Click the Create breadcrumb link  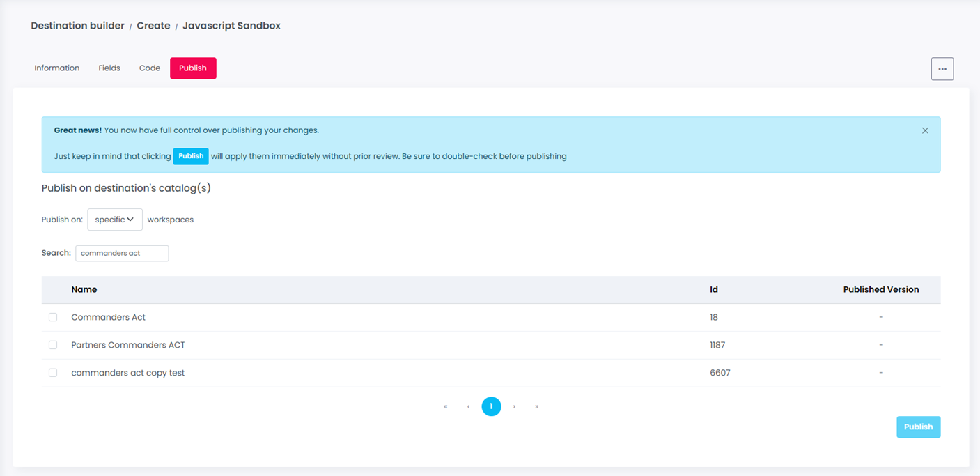pyautogui.click(x=153, y=26)
